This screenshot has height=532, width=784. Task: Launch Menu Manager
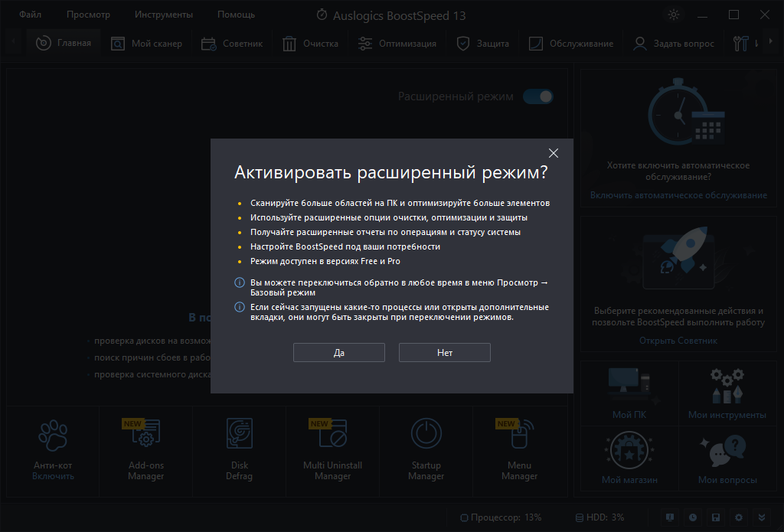pyautogui.click(x=520, y=451)
